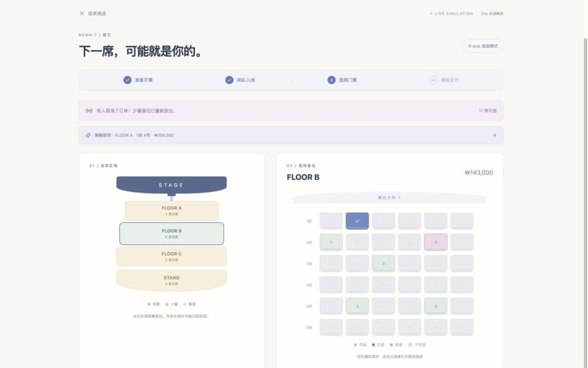Image resolution: width=588 pixels, height=368 pixels.
Task: Click the 53s remaining timer text
Action: pyautogui.click(x=492, y=14)
